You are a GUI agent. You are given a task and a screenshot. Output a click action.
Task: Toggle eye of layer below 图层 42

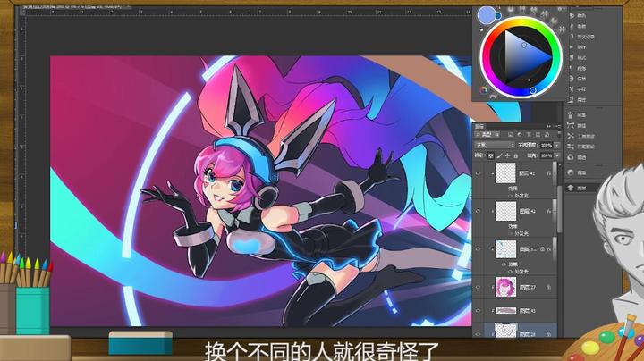point(478,249)
